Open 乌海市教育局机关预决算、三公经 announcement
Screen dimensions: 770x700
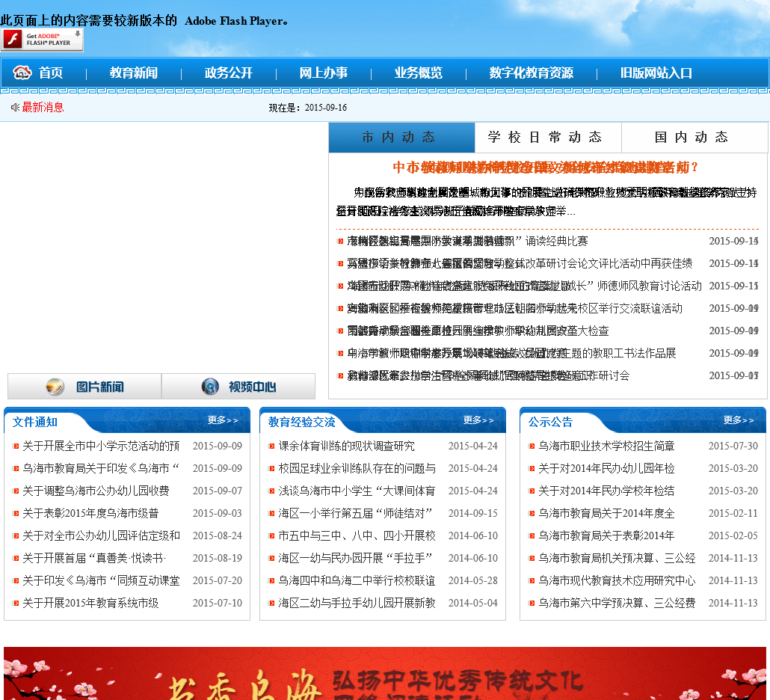(x=617, y=559)
